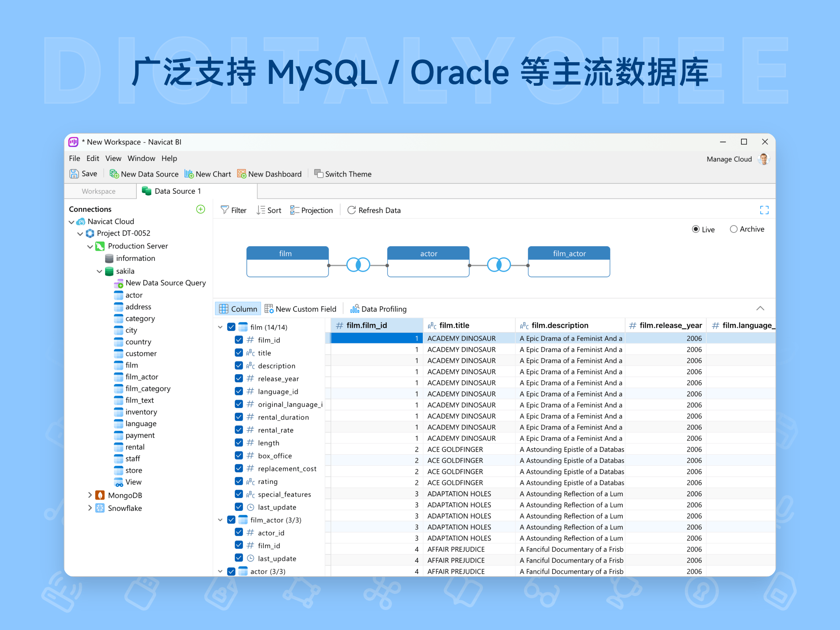Uncheck the rental_rate column checkbox
840x630 pixels.
click(x=239, y=429)
